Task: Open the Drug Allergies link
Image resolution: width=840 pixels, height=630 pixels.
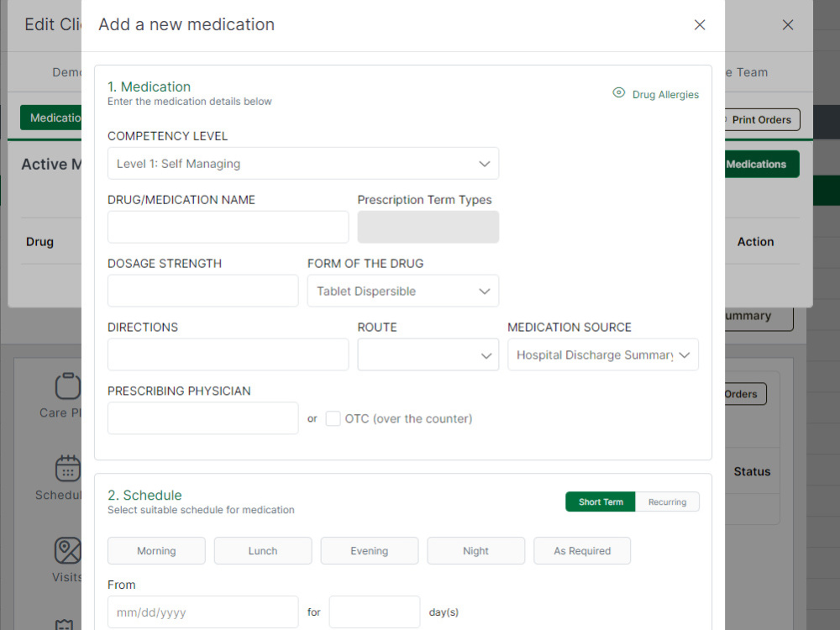Action: pos(664,94)
